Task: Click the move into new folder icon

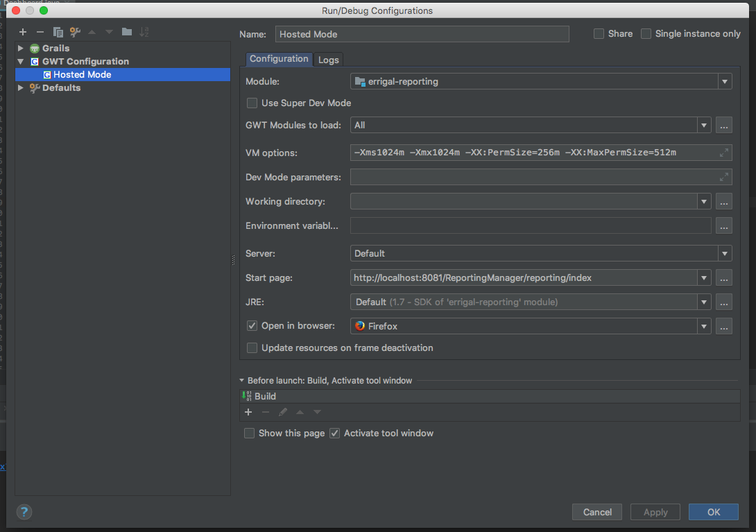Action: tap(126, 32)
